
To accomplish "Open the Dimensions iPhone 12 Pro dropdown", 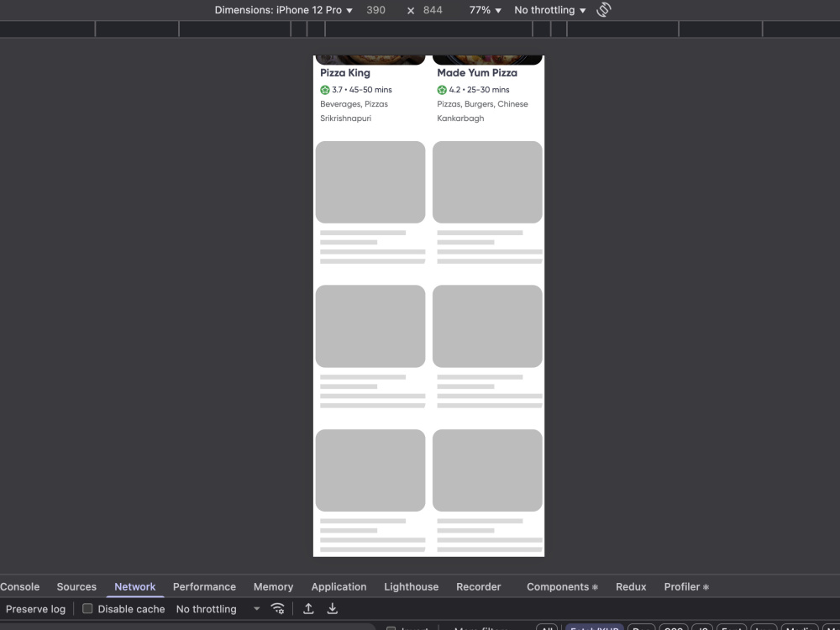I will pyautogui.click(x=283, y=10).
